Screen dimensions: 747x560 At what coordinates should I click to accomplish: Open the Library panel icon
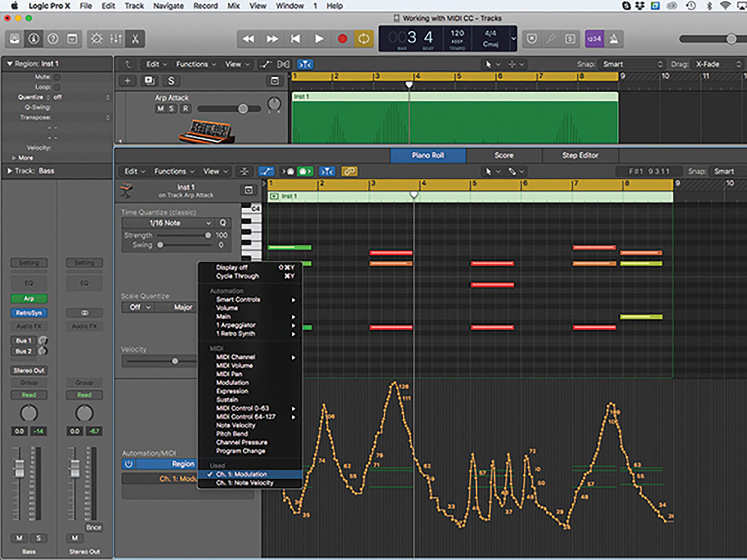13,38
